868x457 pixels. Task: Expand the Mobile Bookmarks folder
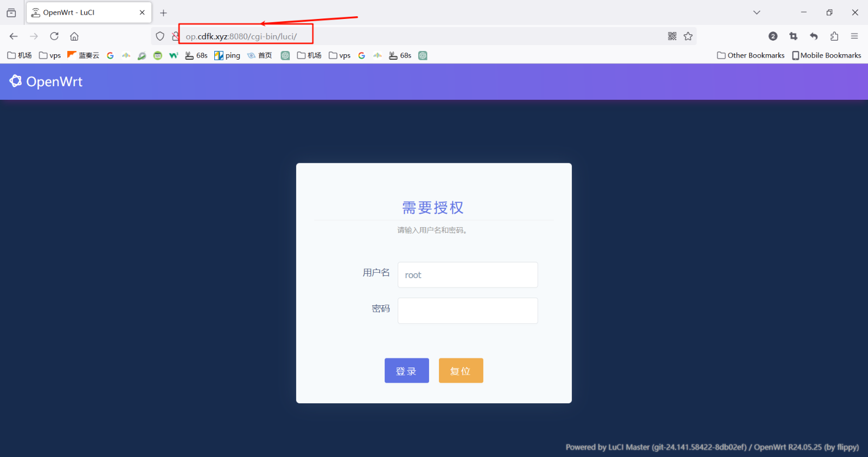827,55
